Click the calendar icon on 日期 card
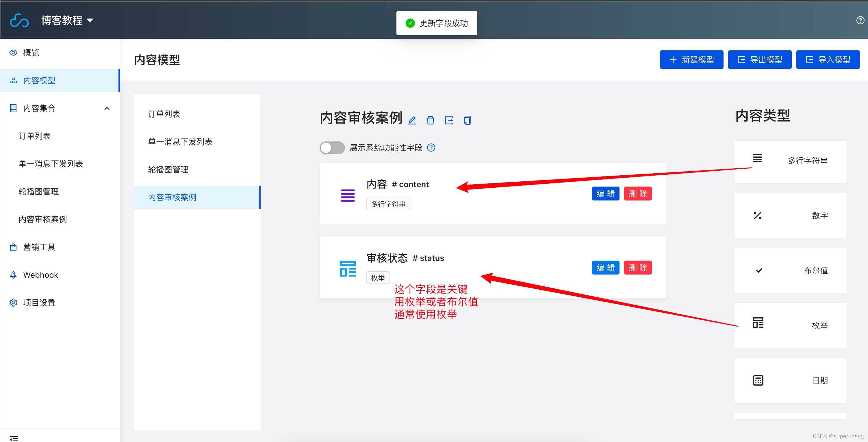868x442 pixels. click(x=758, y=380)
